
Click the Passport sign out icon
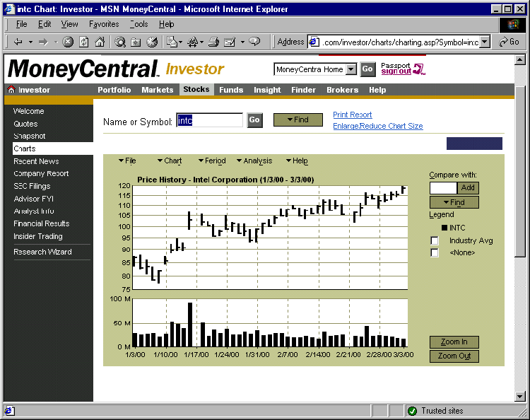pos(420,69)
